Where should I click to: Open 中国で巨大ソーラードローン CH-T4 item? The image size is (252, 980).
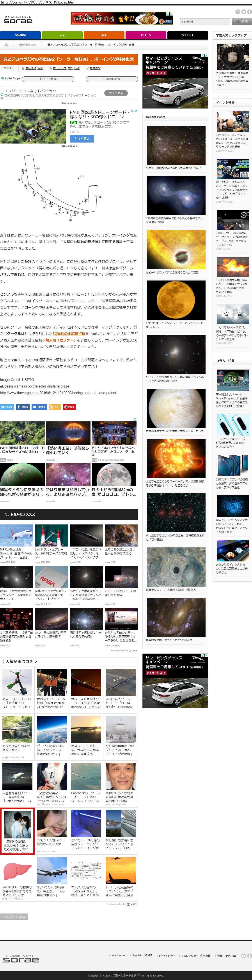coord(120,689)
